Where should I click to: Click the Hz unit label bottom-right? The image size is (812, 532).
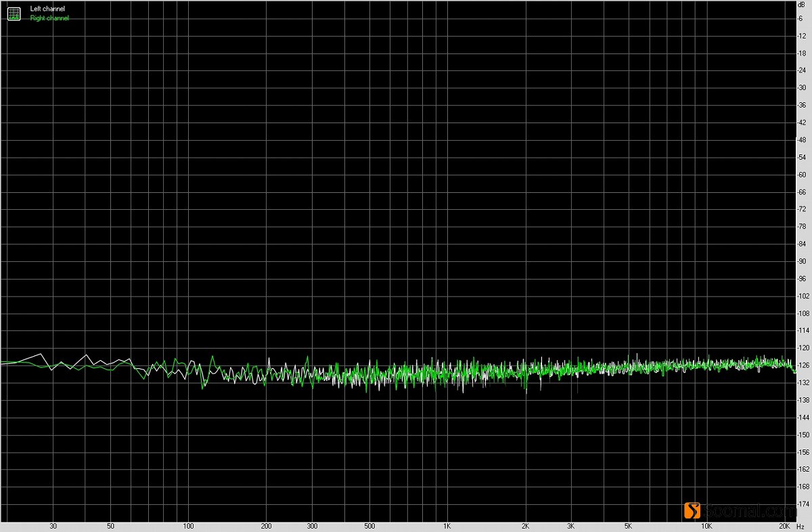(x=802, y=525)
